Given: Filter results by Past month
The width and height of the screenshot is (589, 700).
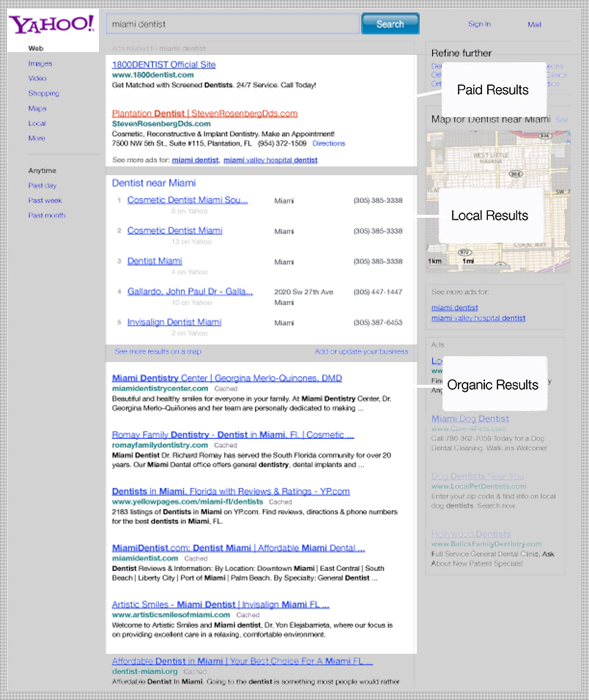Looking at the screenshot, I should (47, 215).
